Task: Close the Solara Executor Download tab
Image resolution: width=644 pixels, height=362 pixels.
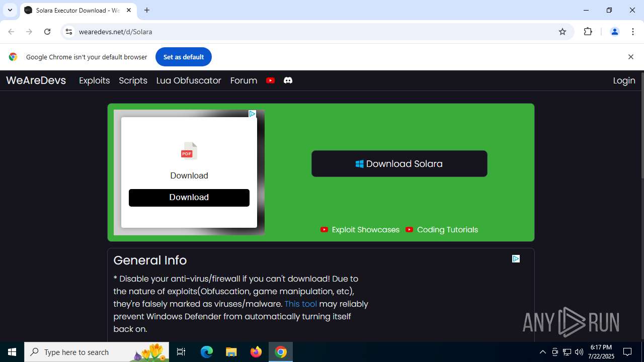Action: click(129, 10)
